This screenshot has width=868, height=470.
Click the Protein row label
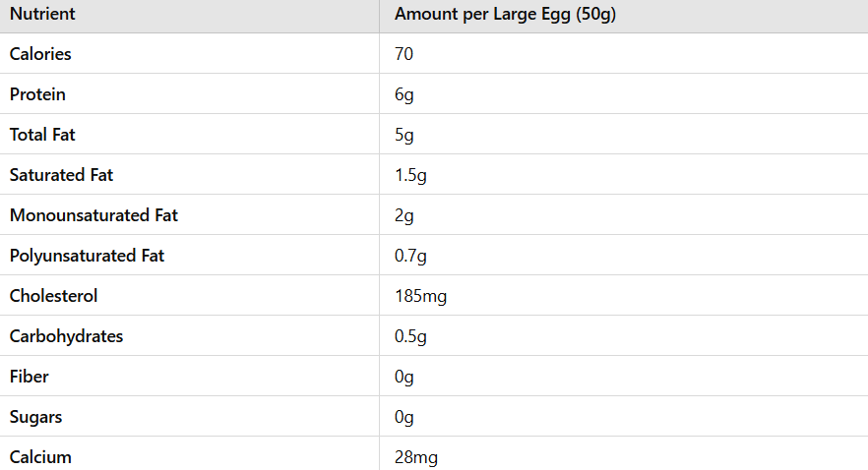pos(37,94)
